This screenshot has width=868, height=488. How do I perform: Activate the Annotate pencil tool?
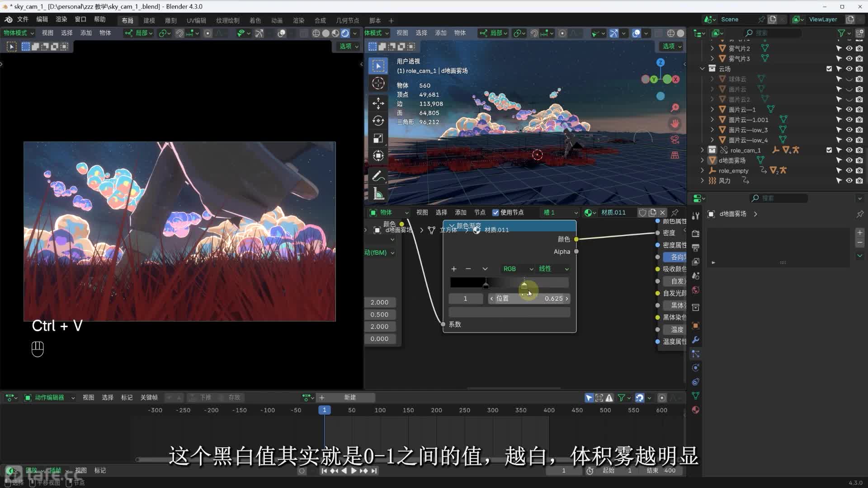(378, 176)
